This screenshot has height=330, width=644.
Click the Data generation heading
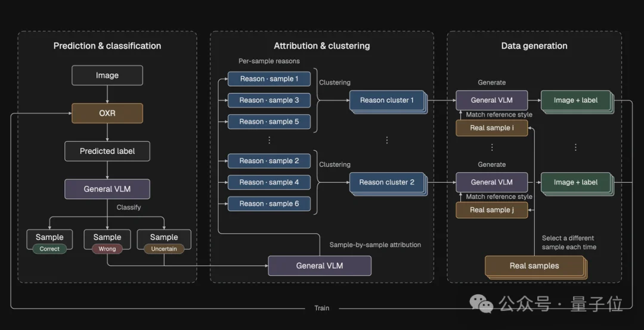click(534, 46)
